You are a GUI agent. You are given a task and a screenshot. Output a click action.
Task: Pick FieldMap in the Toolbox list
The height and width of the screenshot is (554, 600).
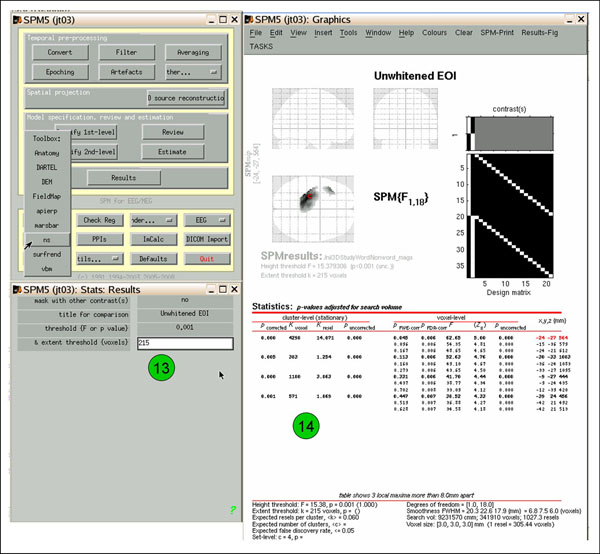(47, 196)
